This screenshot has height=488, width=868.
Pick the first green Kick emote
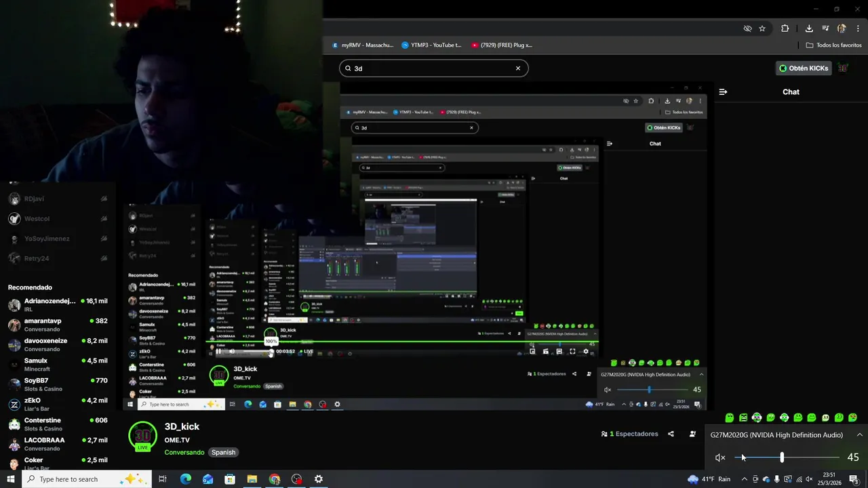730,418
